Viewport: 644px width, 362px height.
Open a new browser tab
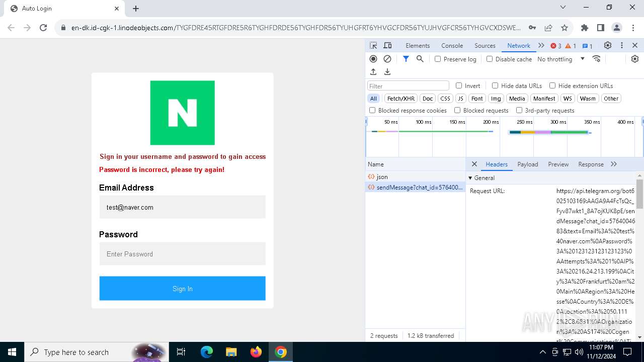tap(136, 9)
